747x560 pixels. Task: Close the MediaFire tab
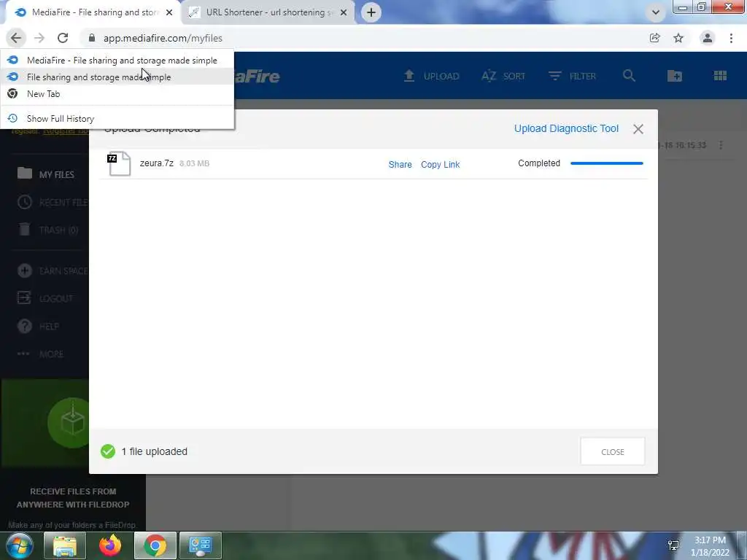click(169, 12)
